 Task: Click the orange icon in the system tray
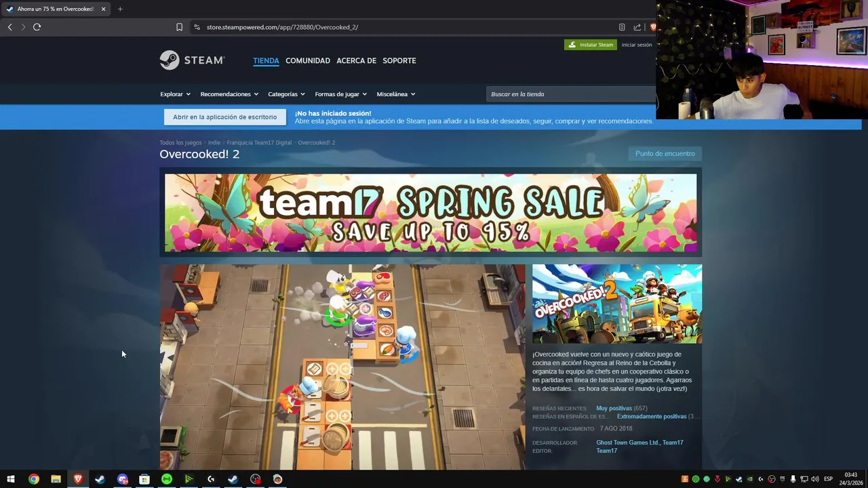tap(685, 479)
